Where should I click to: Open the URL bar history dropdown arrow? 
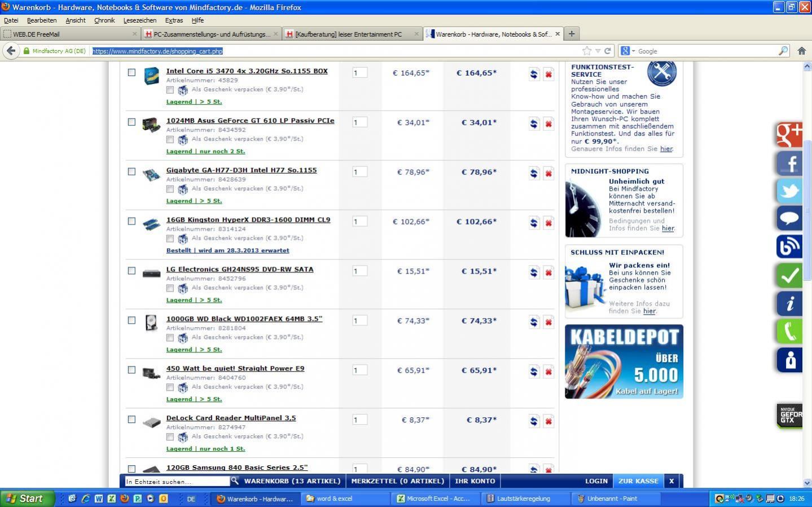tap(598, 51)
